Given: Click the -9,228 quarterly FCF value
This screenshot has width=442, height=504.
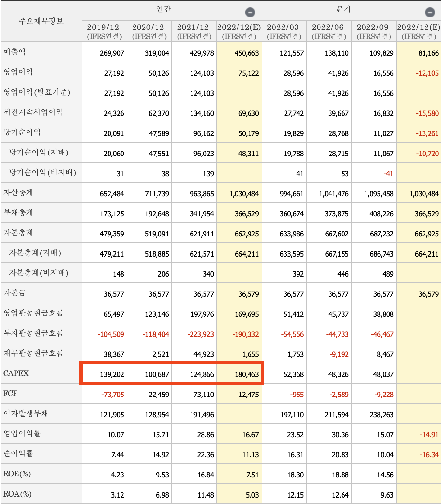Looking at the screenshot, I should [x=384, y=395].
